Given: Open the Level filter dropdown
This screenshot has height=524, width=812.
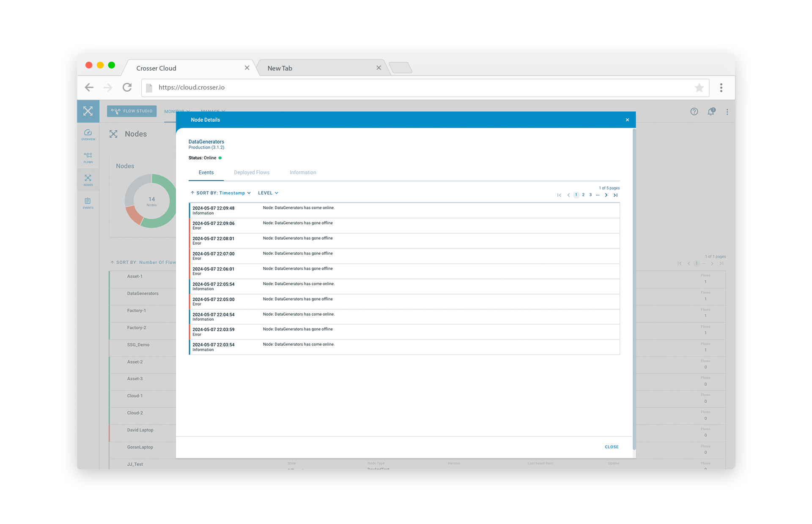Looking at the screenshot, I should (268, 193).
